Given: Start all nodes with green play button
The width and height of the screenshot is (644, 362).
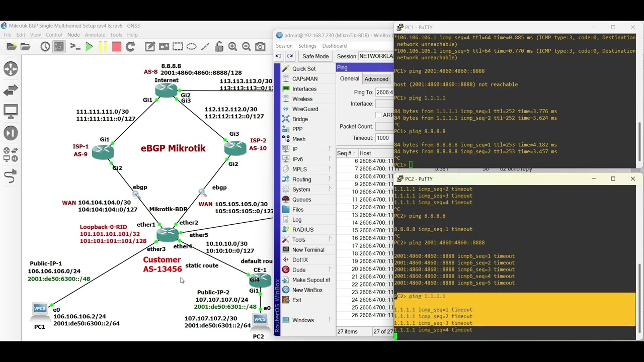Looking at the screenshot, I should click(89, 47).
